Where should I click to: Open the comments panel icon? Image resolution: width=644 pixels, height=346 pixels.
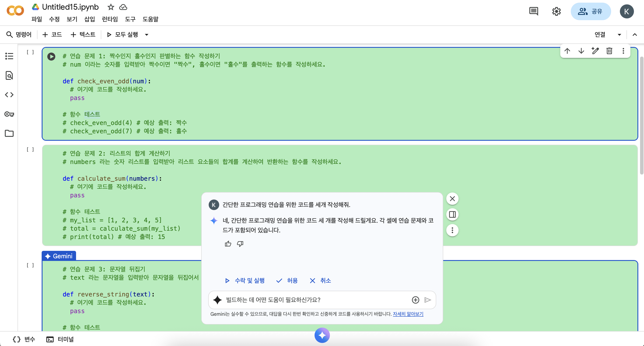534,11
